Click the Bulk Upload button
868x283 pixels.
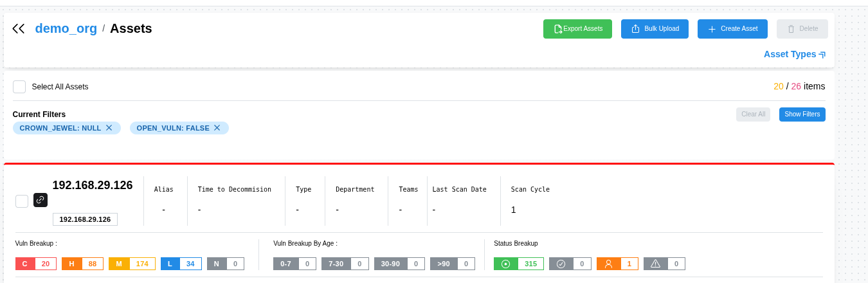point(655,29)
